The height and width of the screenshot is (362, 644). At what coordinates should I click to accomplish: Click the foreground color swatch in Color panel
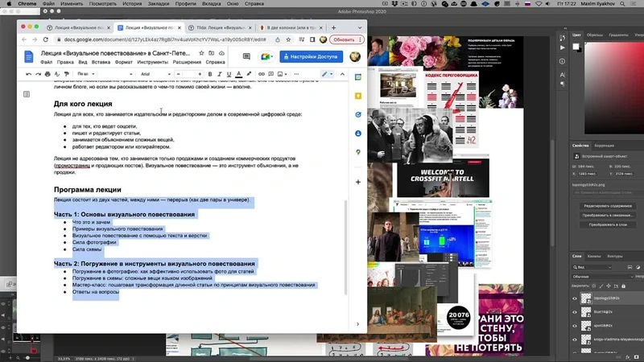pos(576,47)
